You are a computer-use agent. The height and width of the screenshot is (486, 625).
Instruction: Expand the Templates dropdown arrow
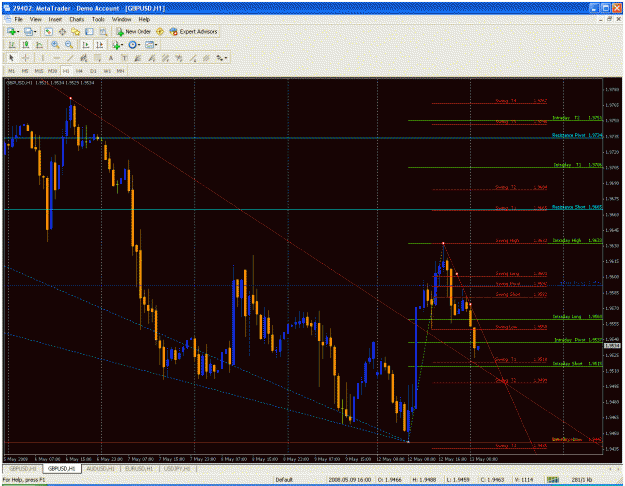[156, 45]
